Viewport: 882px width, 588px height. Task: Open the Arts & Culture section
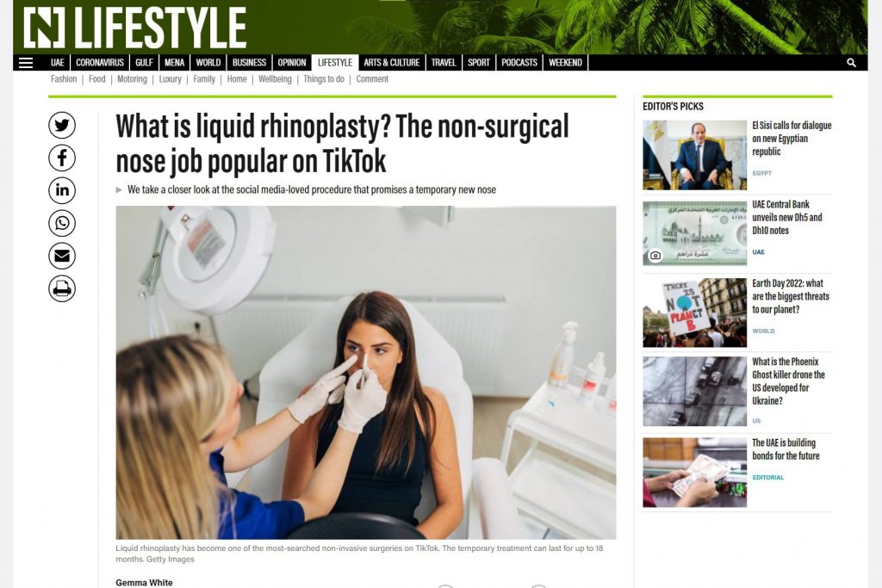(x=392, y=62)
